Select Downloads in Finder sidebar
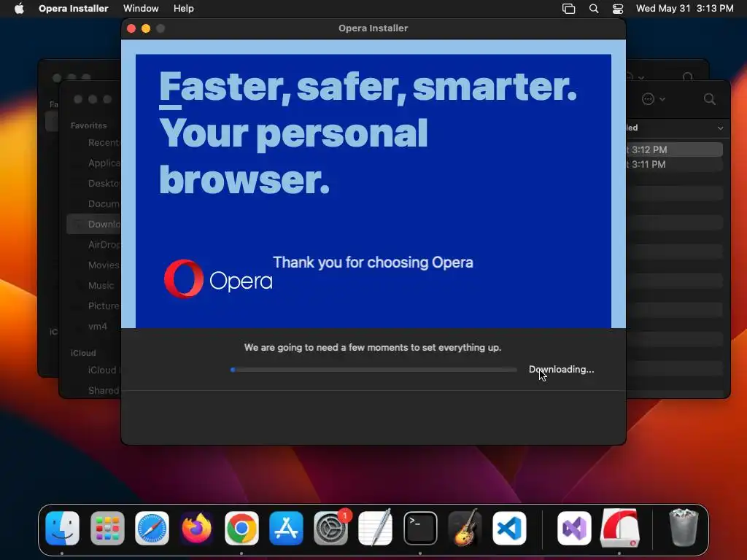 pyautogui.click(x=94, y=225)
